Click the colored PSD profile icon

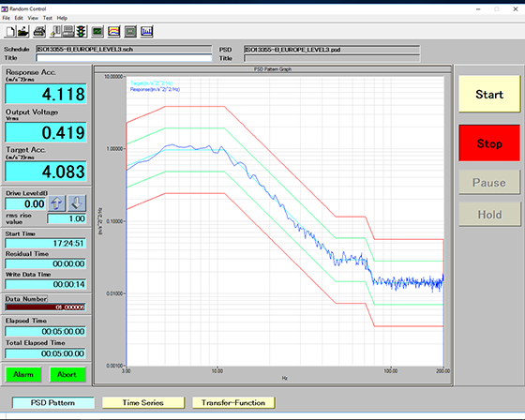[113, 32]
